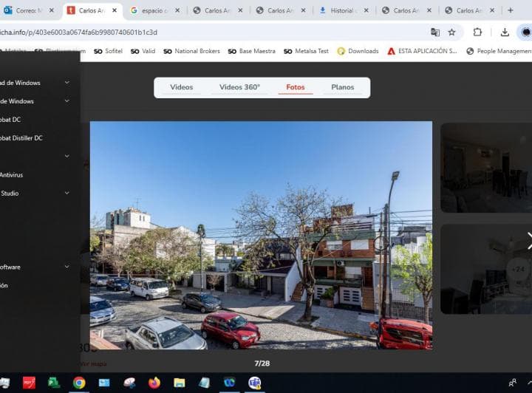Select the Videos 360° tab
The image size is (532, 393).
(x=239, y=87)
